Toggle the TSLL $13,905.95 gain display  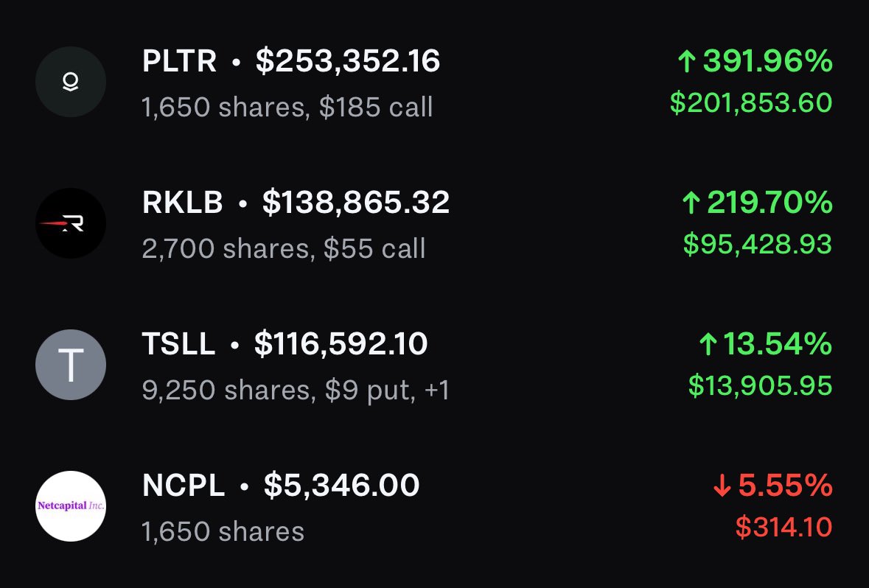pyautogui.click(x=760, y=385)
